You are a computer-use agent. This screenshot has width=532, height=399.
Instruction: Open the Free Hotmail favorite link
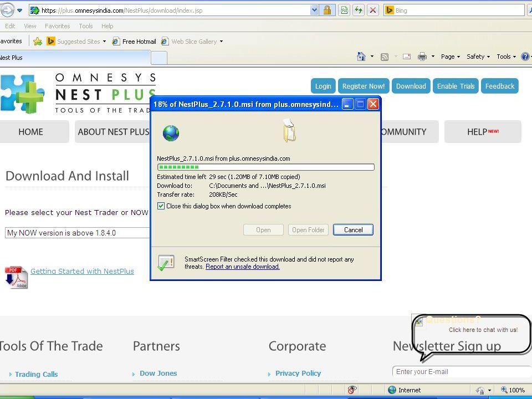[x=134, y=42]
